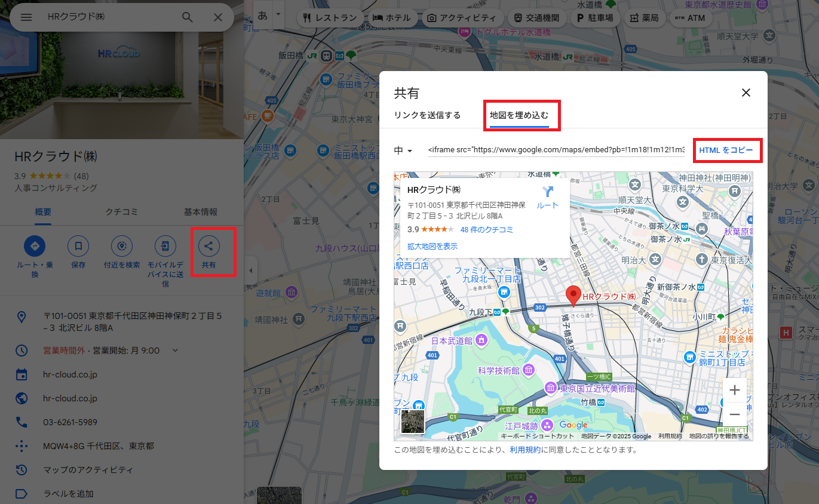The height and width of the screenshot is (504, 819).
Task: Select the ルート・乗換 directions icon
Action: click(x=34, y=247)
